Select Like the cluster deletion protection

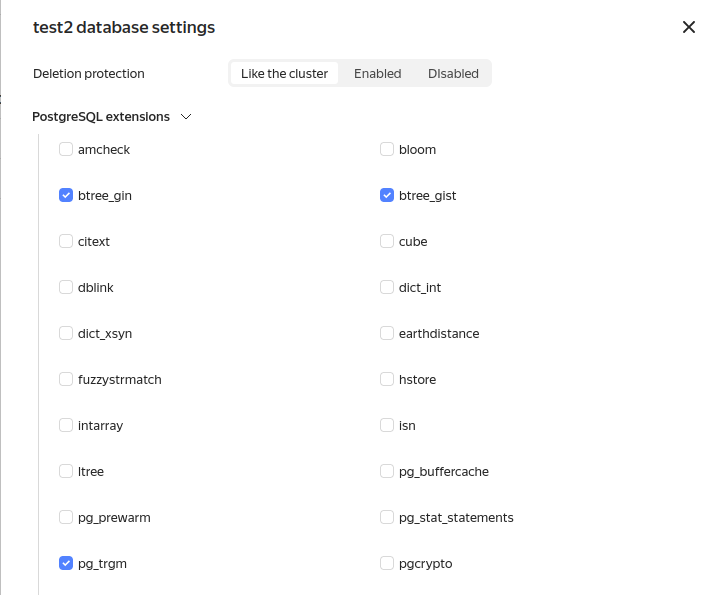pos(284,73)
